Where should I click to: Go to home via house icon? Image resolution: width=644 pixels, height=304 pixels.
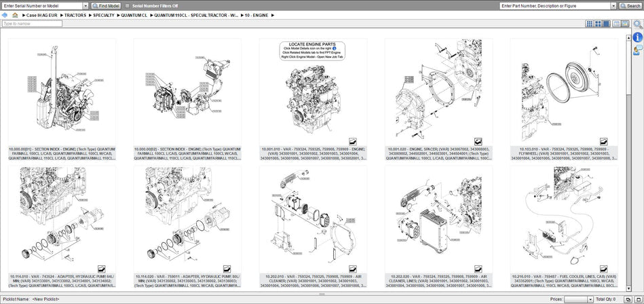point(15,14)
